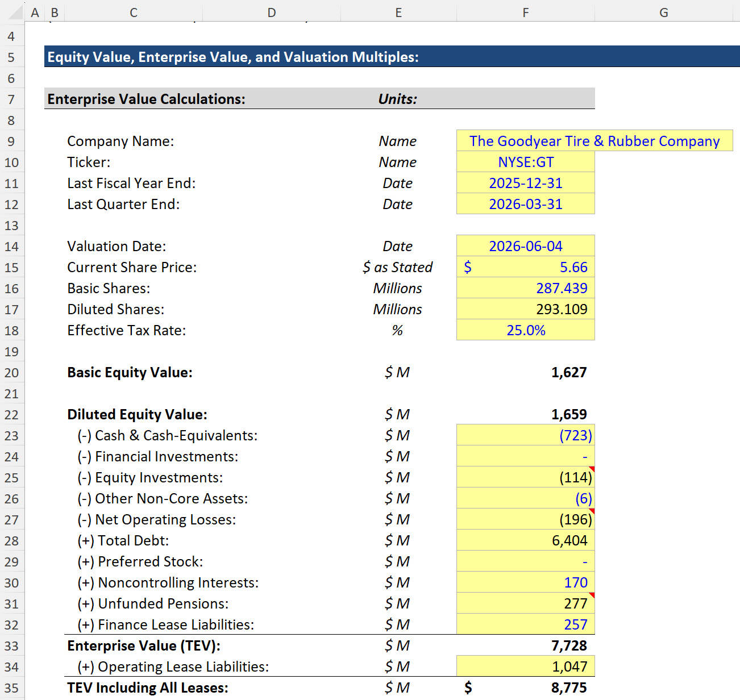Click net operating losses value (196)

click(526, 519)
